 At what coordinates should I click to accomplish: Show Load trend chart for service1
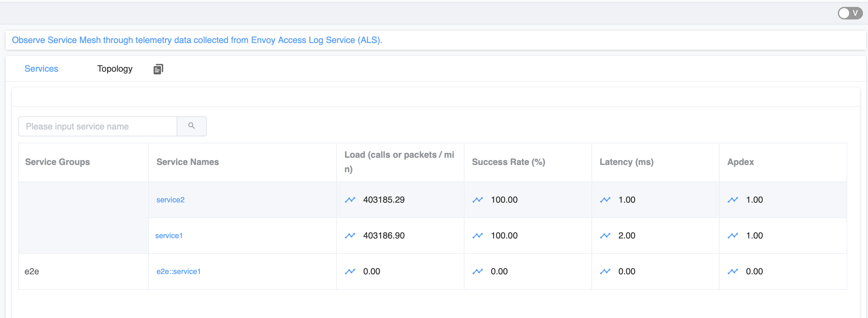(x=350, y=235)
